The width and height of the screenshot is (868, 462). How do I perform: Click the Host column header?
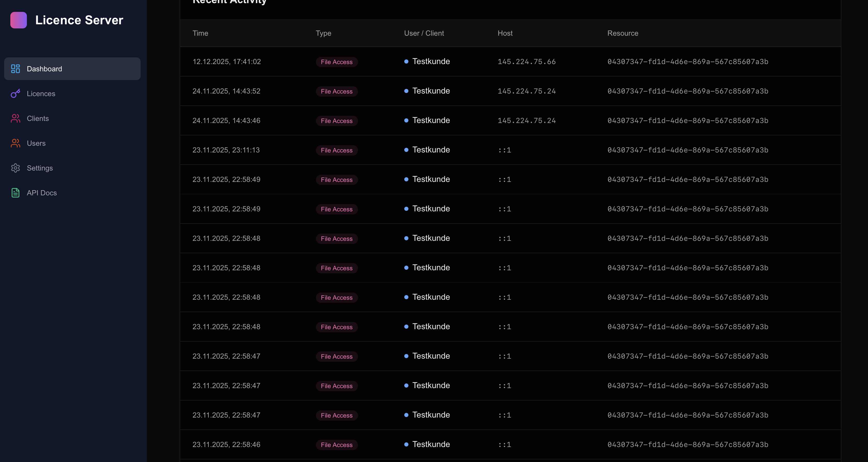pyautogui.click(x=505, y=33)
